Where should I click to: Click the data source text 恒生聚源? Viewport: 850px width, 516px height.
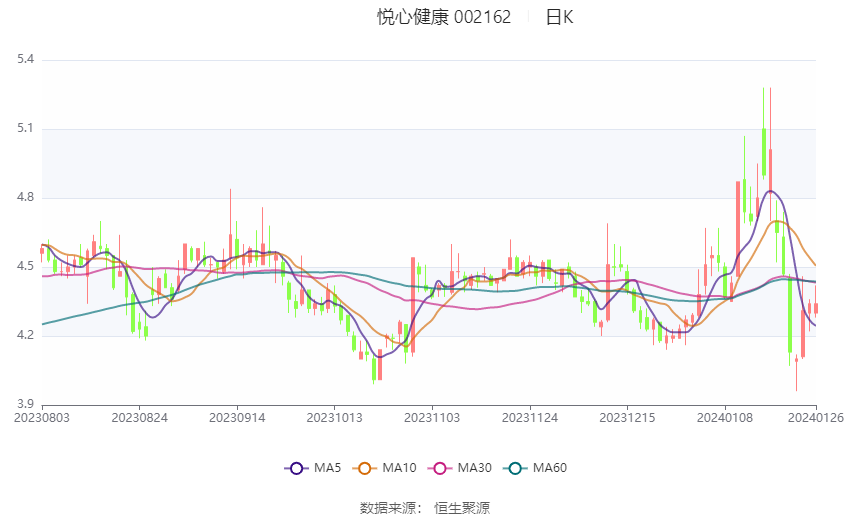[462, 508]
